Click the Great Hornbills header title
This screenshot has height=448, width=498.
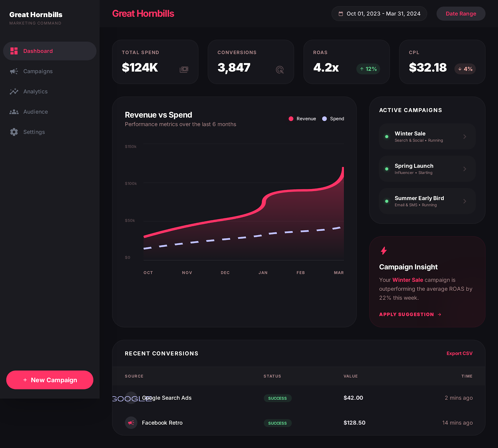pos(143,14)
